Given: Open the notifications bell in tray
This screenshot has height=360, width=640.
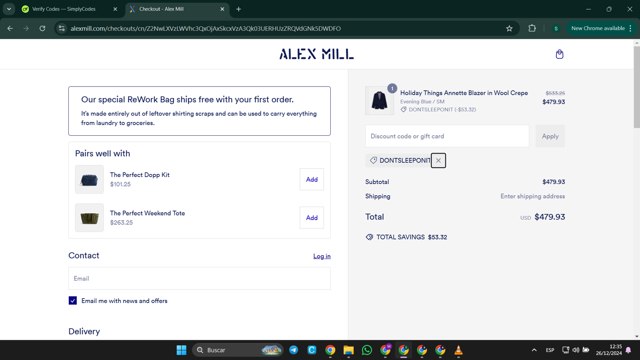Looking at the screenshot, I should (x=629, y=350).
